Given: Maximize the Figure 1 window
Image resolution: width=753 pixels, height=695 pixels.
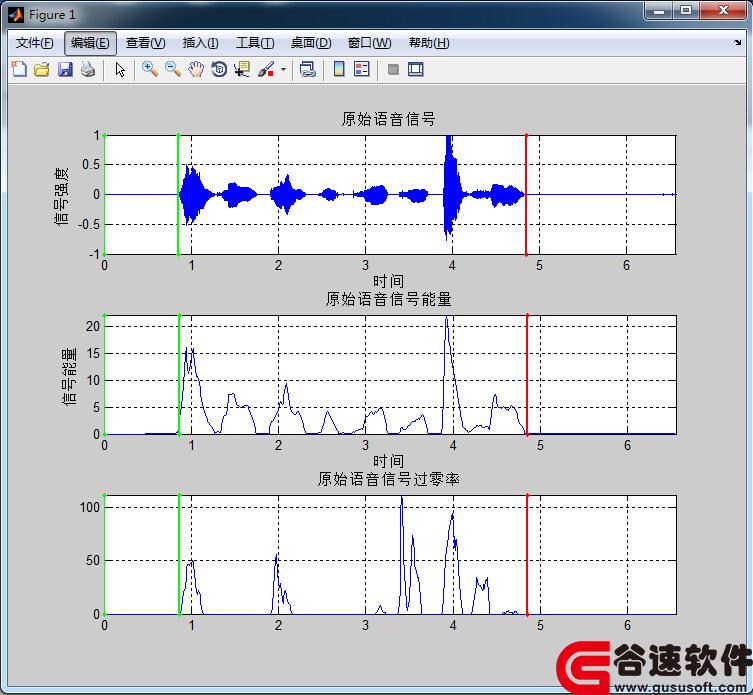Looking at the screenshot, I should 686,10.
